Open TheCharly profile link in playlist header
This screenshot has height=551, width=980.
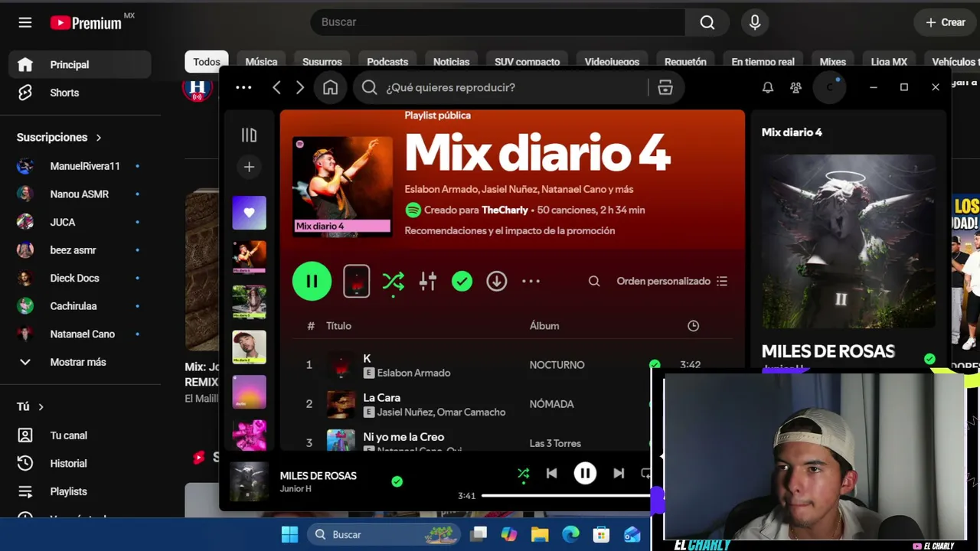[505, 210]
